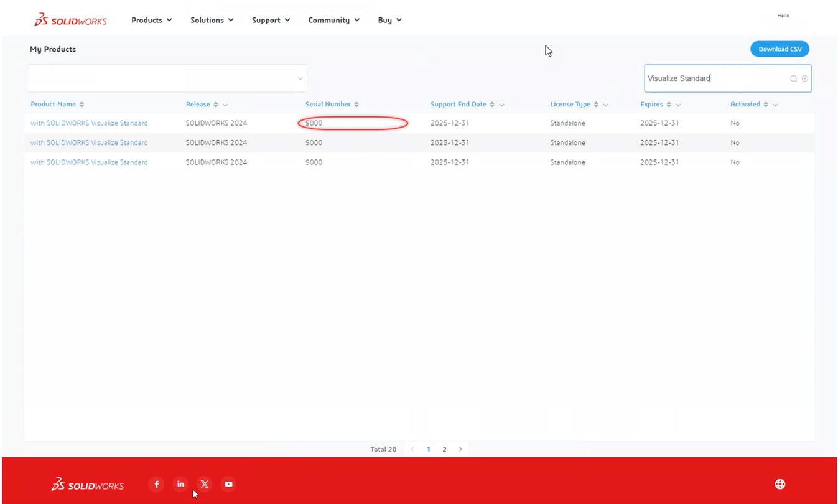
Task: Click the My Products heading
Action: (x=53, y=49)
